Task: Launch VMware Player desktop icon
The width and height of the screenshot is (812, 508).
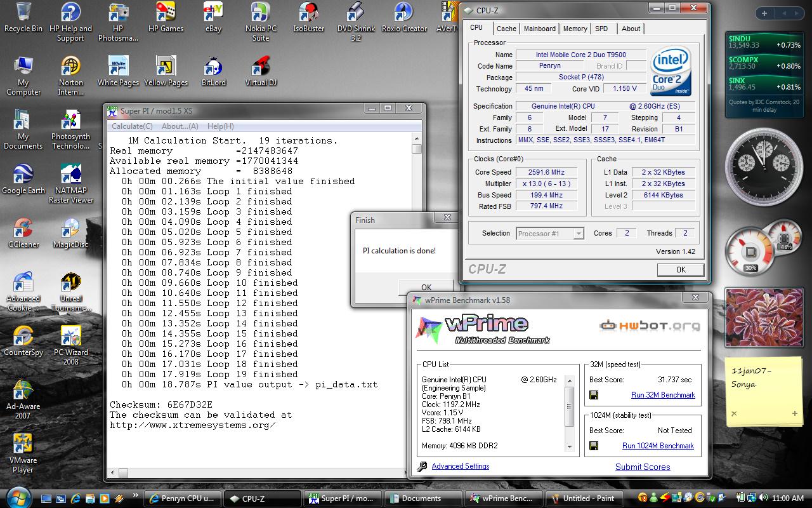Action: [23, 453]
